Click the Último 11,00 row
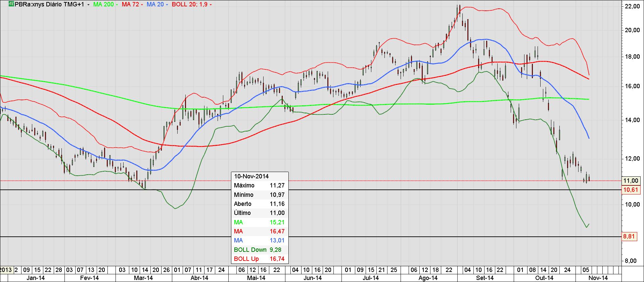Image resolution: width=644 pixels, height=282 pixels. 260,213
